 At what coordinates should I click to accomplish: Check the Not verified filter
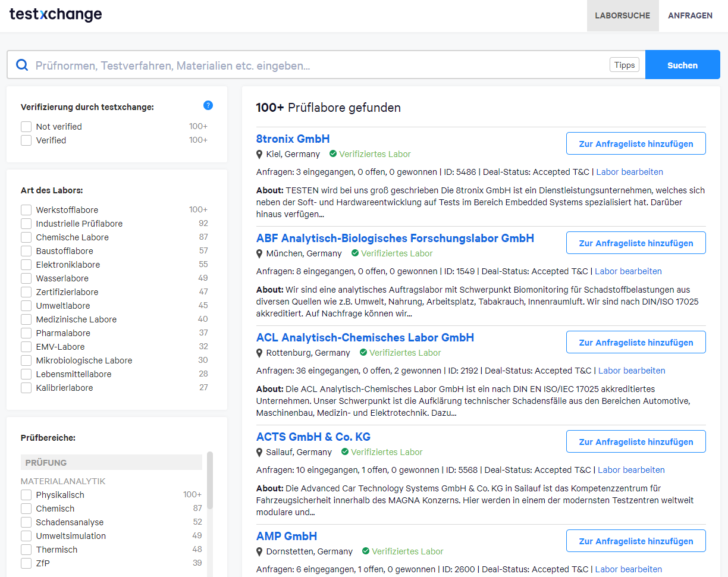click(26, 127)
